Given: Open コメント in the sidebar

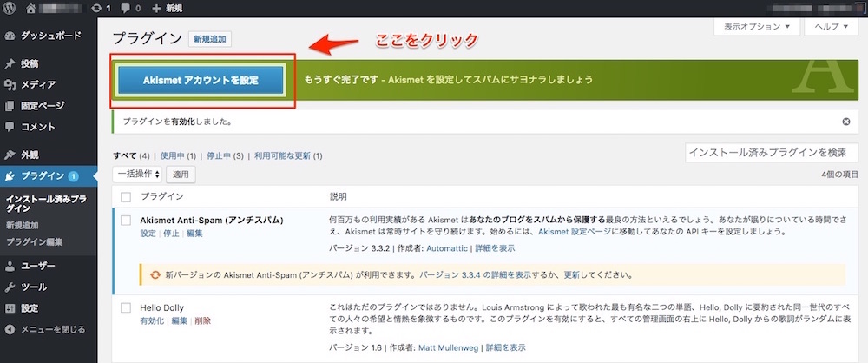Looking at the screenshot, I should pos(48,127).
